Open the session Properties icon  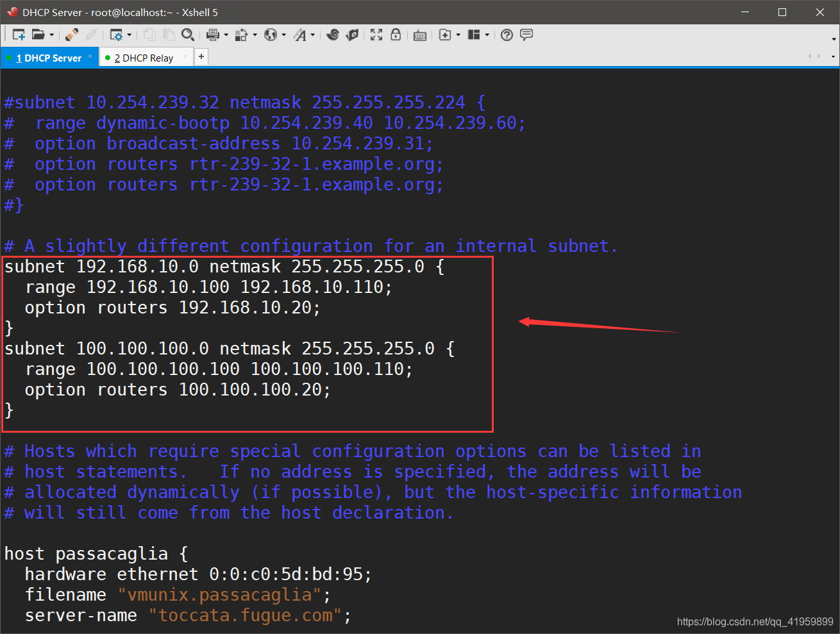pos(116,35)
